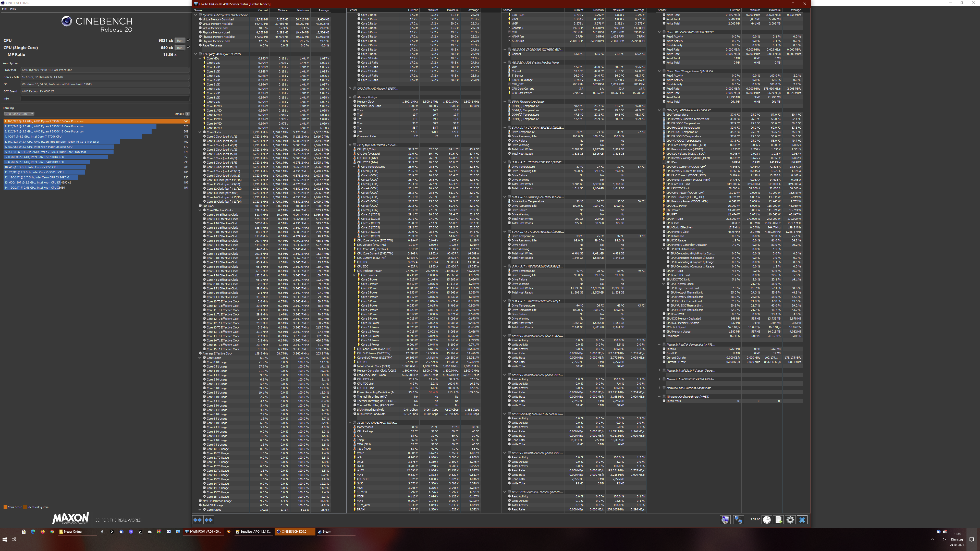The image size is (980, 551).
Task: Click the Your Score legend swatch
Action: tap(5, 507)
